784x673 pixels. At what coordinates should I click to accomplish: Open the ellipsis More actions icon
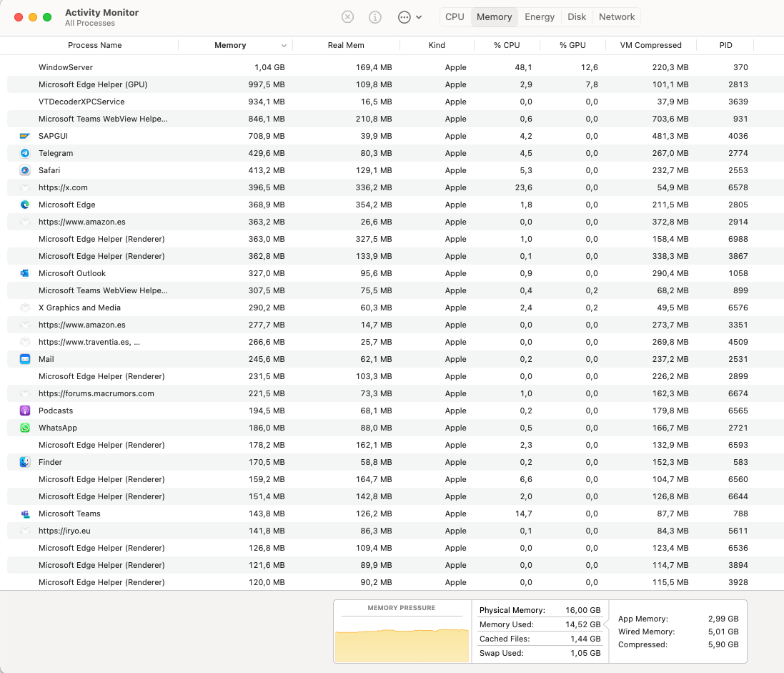pyautogui.click(x=404, y=17)
